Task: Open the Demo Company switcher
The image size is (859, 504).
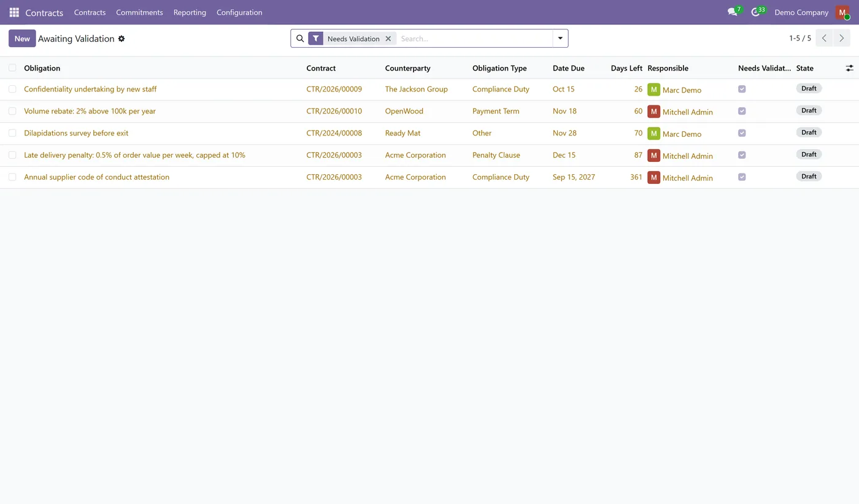Action: [801, 12]
